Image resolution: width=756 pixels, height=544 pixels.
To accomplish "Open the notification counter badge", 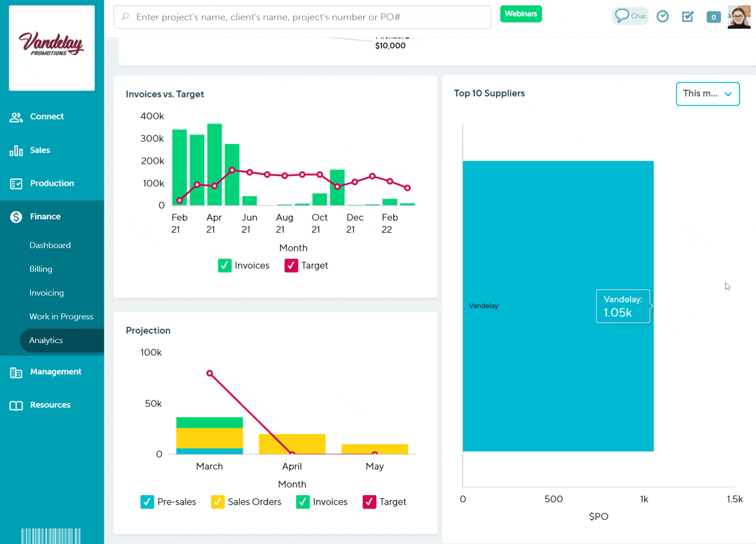I will [713, 17].
